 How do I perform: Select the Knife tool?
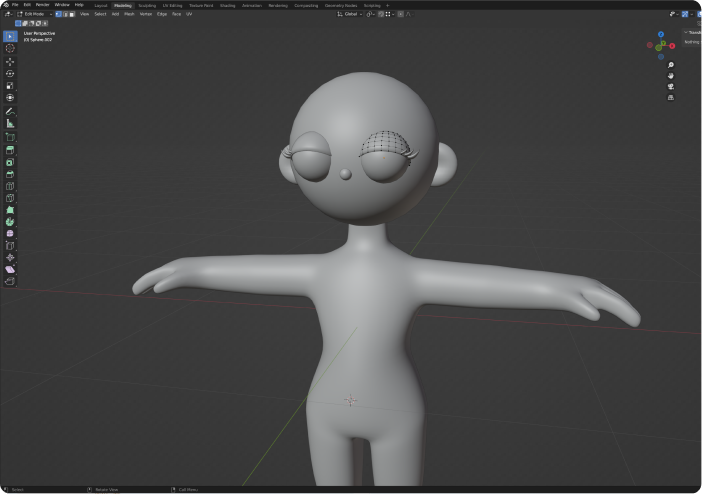(x=10, y=198)
